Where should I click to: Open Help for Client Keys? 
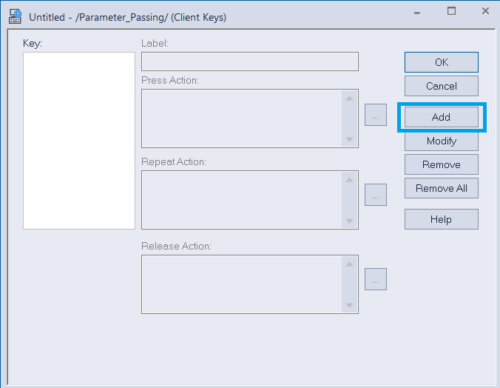point(441,219)
